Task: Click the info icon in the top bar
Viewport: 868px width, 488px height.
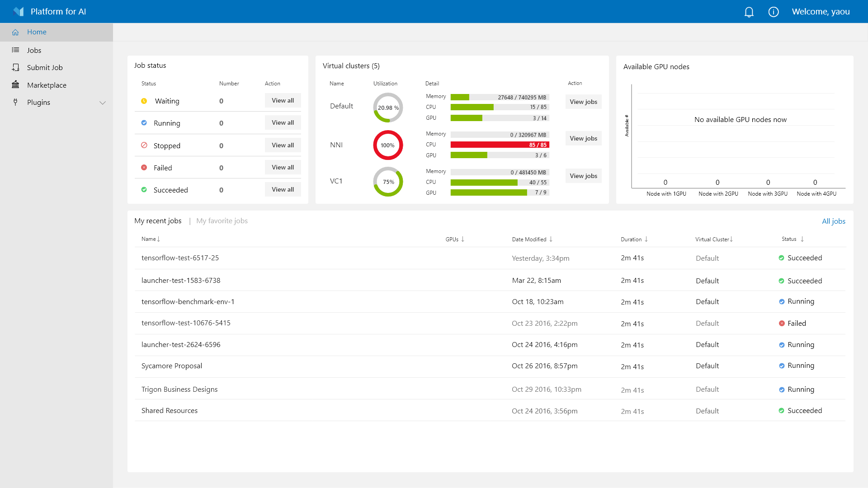Action: [774, 11]
